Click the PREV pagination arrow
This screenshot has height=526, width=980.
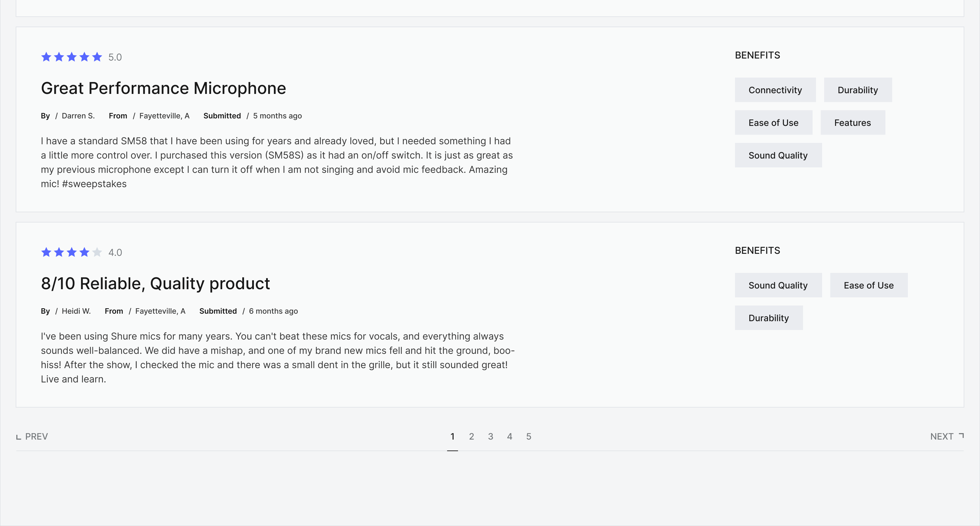(32, 436)
